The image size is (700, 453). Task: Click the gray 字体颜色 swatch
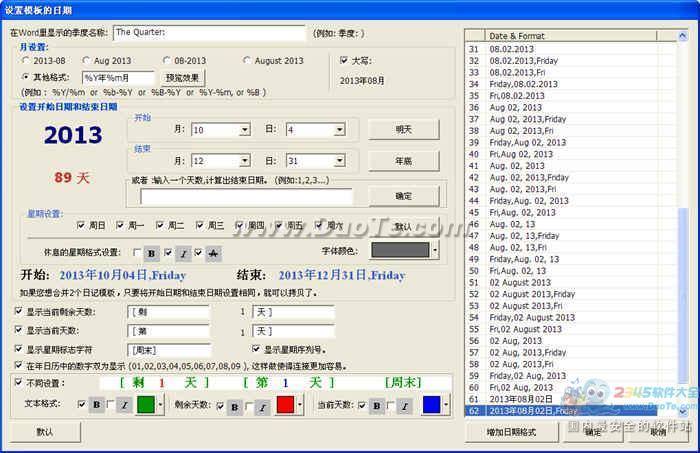400,250
